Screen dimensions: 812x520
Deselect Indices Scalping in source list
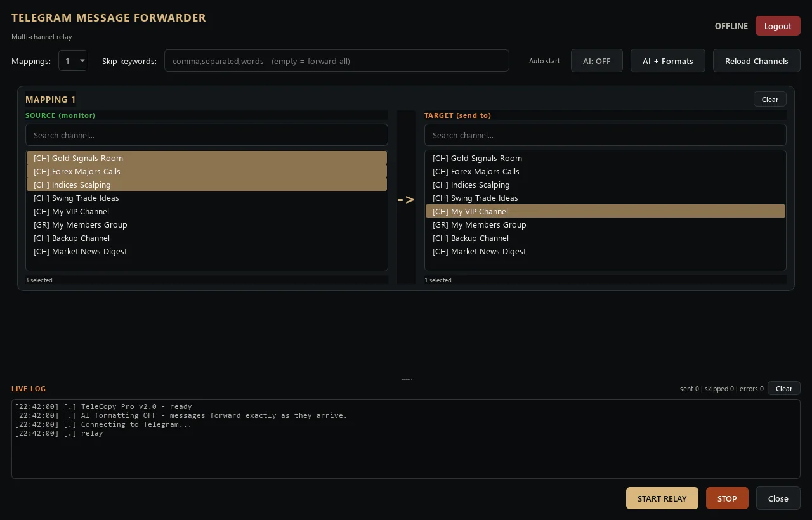pyautogui.click(x=206, y=185)
